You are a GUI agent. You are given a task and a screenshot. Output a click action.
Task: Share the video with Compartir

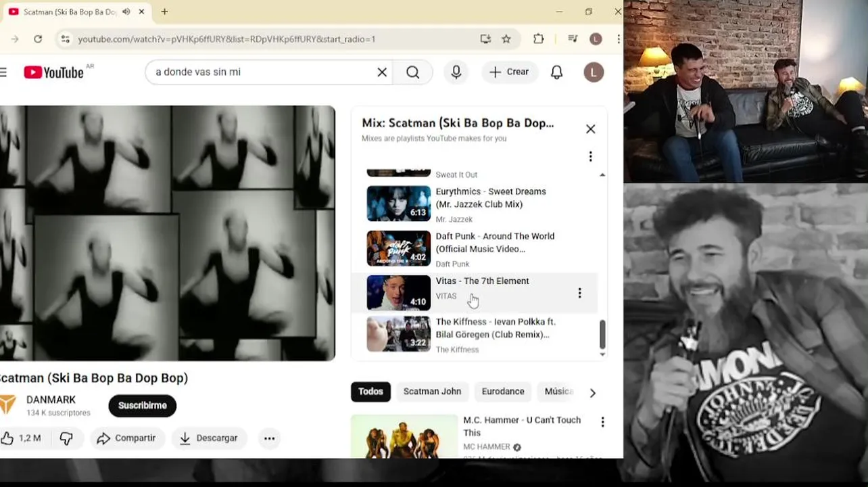tap(126, 438)
